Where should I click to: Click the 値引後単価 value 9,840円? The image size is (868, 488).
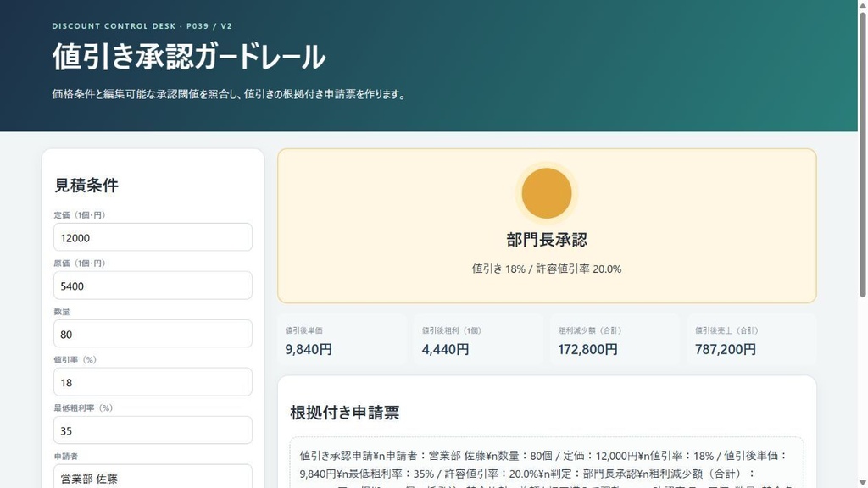click(x=309, y=350)
